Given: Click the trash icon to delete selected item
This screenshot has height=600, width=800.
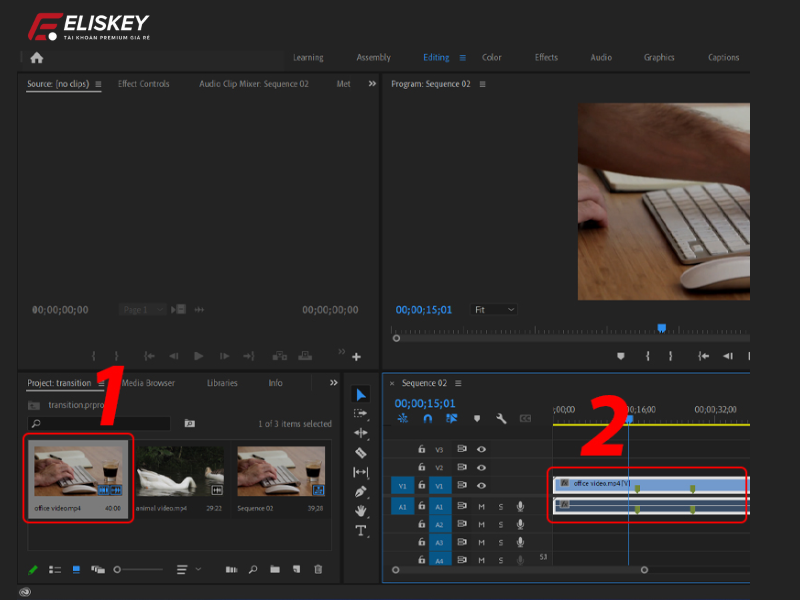Looking at the screenshot, I should pyautogui.click(x=317, y=569).
